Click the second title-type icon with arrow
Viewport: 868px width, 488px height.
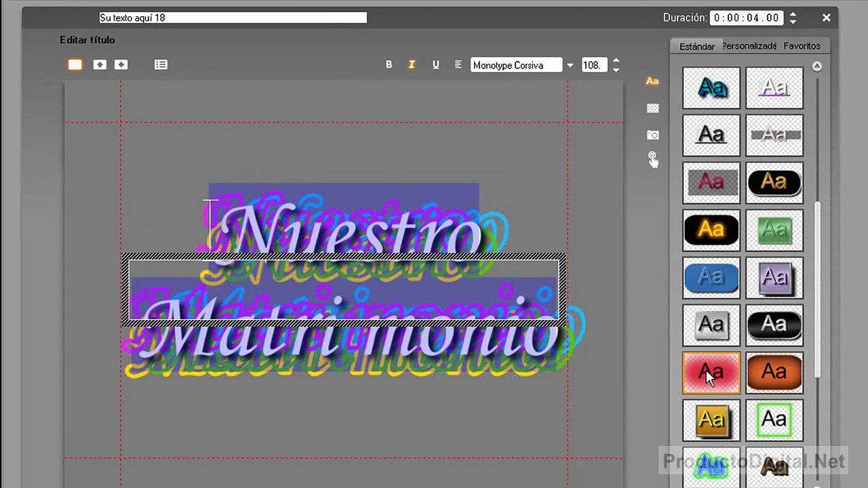pyautogui.click(x=100, y=64)
